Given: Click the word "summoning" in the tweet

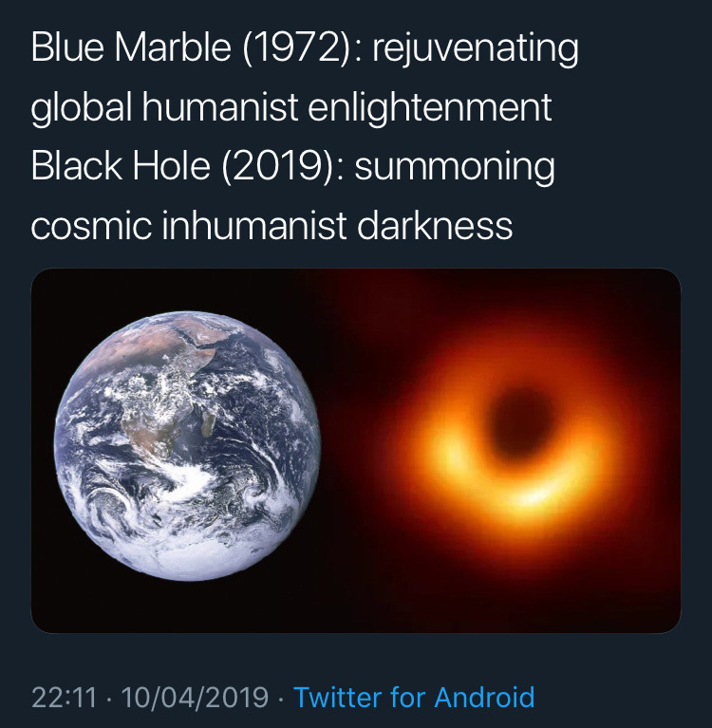Looking at the screenshot, I should click(455, 167).
